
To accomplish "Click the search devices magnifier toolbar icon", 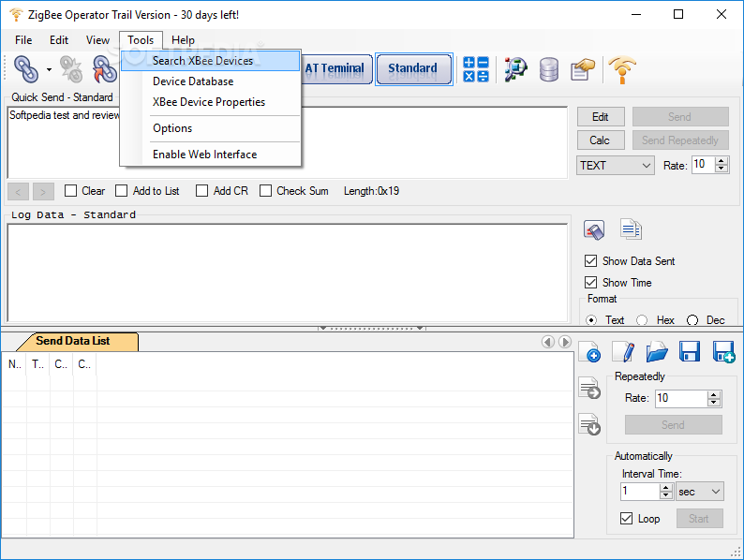I will (x=515, y=69).
